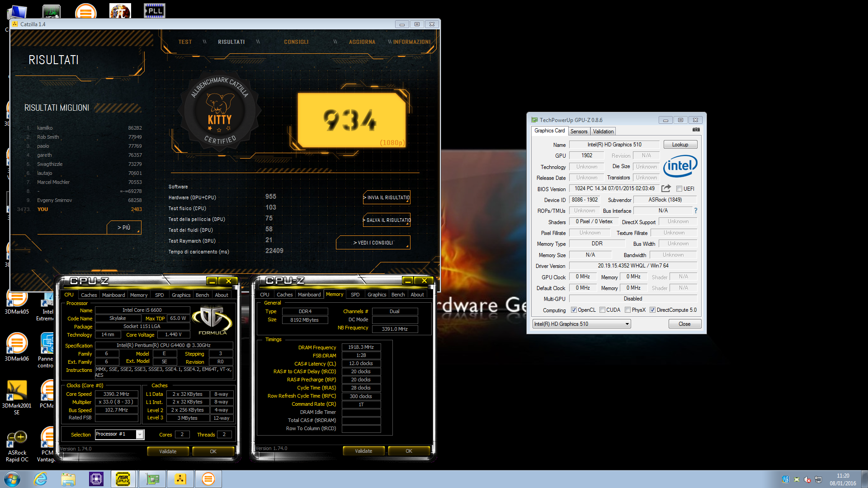
Task: Toggle the UEFI checkbox in GPU-Z
Action: [679, 189]
